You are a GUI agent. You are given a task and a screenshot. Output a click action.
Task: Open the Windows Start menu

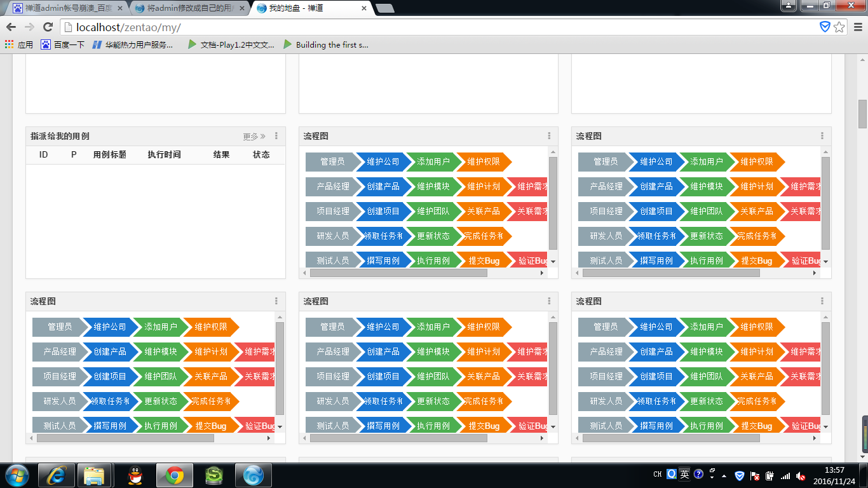click(x=17, y=475)
